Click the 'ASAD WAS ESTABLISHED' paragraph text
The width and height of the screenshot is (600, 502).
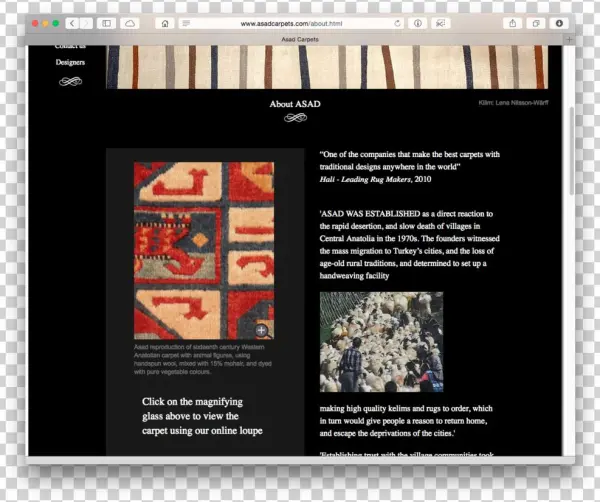point(409,244)
